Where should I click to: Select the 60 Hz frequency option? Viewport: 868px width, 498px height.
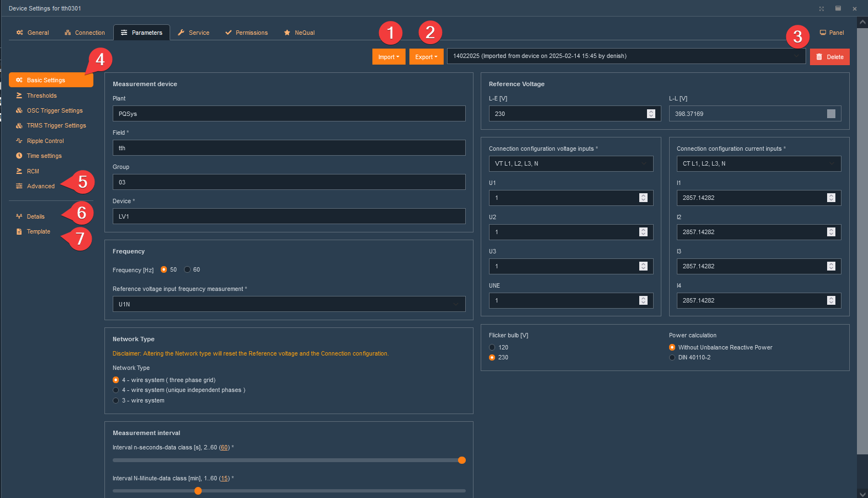click(188, 269)
